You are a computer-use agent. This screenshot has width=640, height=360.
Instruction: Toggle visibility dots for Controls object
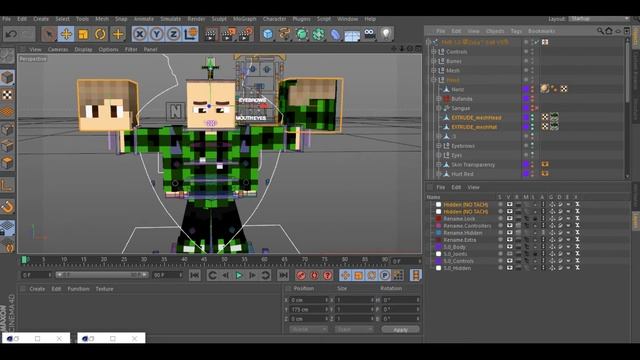532,52
